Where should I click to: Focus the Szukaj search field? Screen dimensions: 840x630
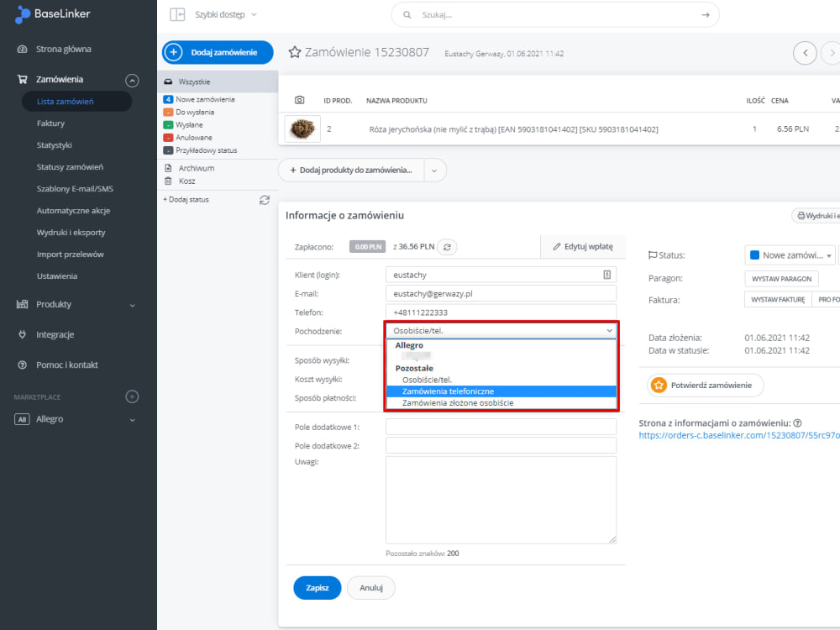click(x=557, y=15)
